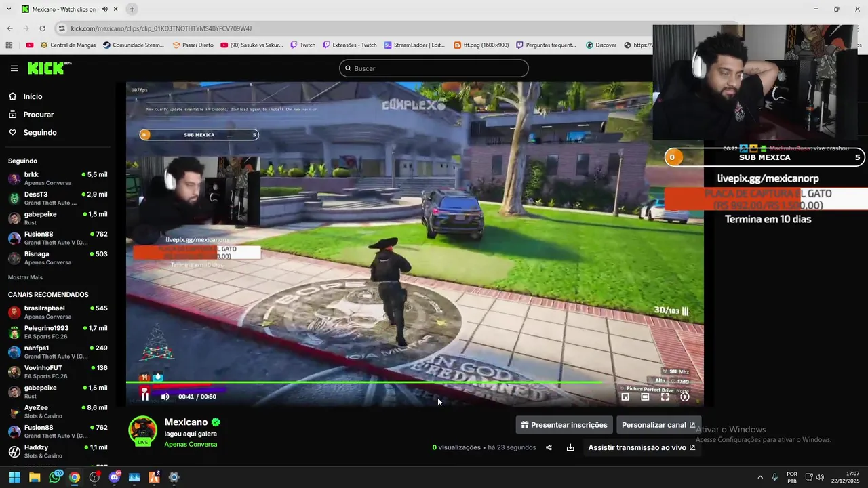Open VovinhoFUT recommended channel
The width and height of the screenshot is (868, 488).
(x=58, y=371)
